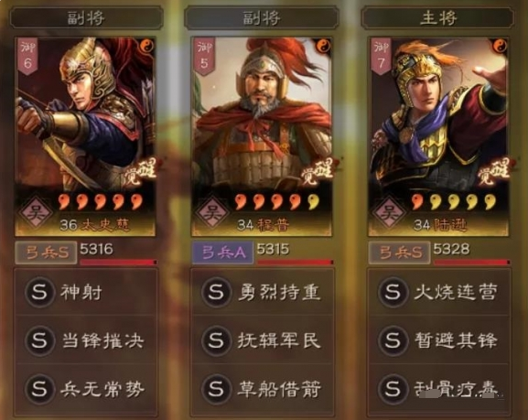The width and height of the screenshot is (528, 420).
Task: Click the red troop bar showing 5316
Action: pos(118,262)
